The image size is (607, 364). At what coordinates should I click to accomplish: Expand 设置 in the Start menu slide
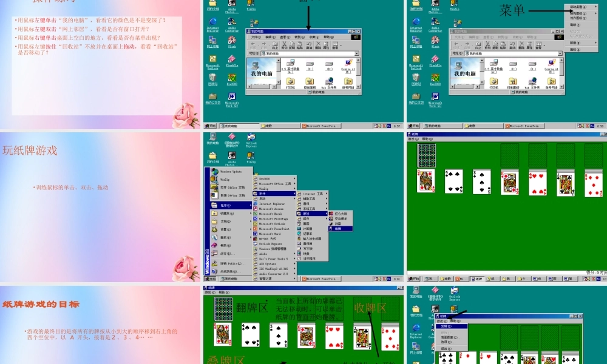click(231, 229)
